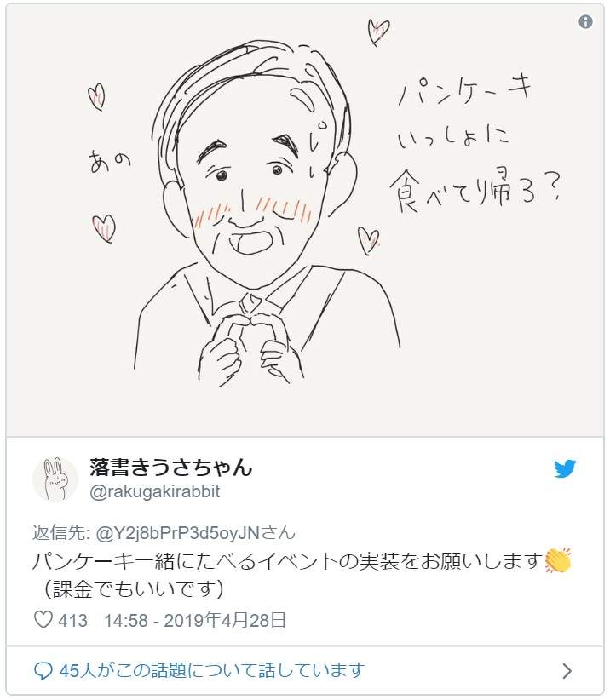Click the heart drawn above the man's head
Screen dimensions: 610x700
click(378, 32)
